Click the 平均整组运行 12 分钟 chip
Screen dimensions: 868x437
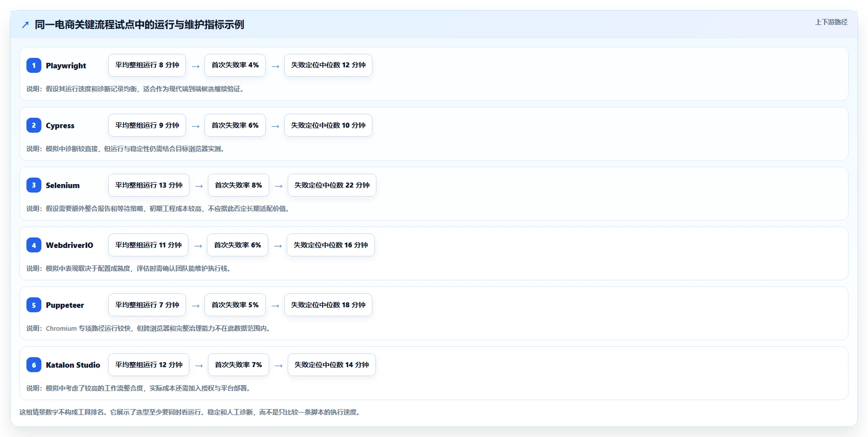pyautogui.click(x=149, y=365)
